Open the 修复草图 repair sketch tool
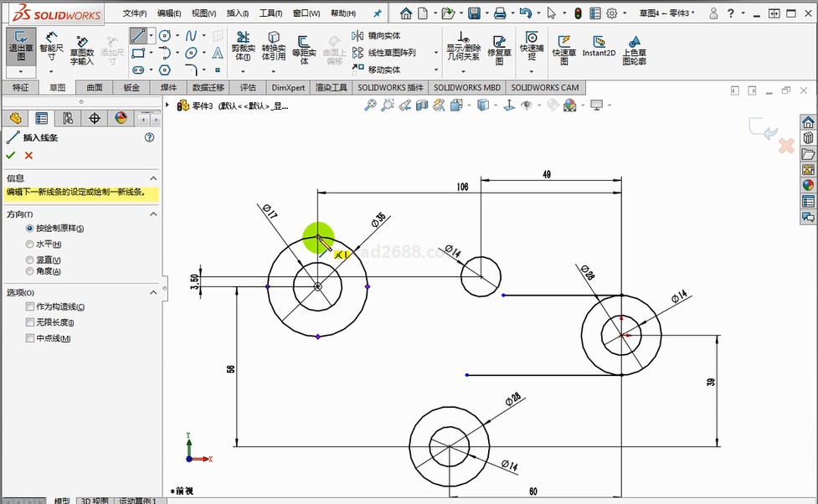818x504 pixels. click(x=499, y=49)
